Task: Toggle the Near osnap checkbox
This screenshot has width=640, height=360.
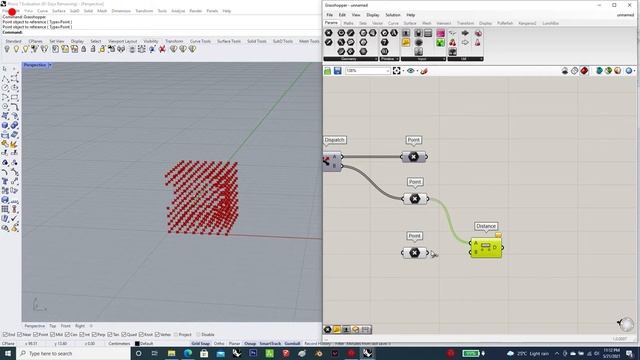Action: (x=20, y=335)
